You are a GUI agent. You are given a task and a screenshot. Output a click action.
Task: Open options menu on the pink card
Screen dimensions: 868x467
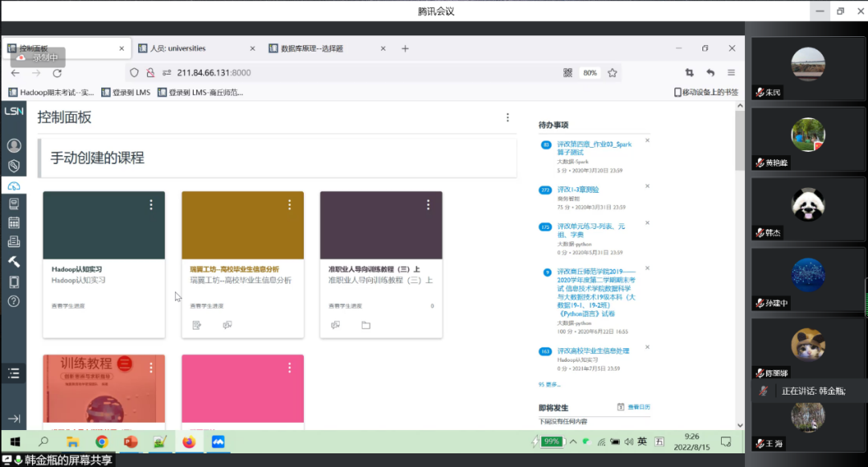tap(289, 368)
